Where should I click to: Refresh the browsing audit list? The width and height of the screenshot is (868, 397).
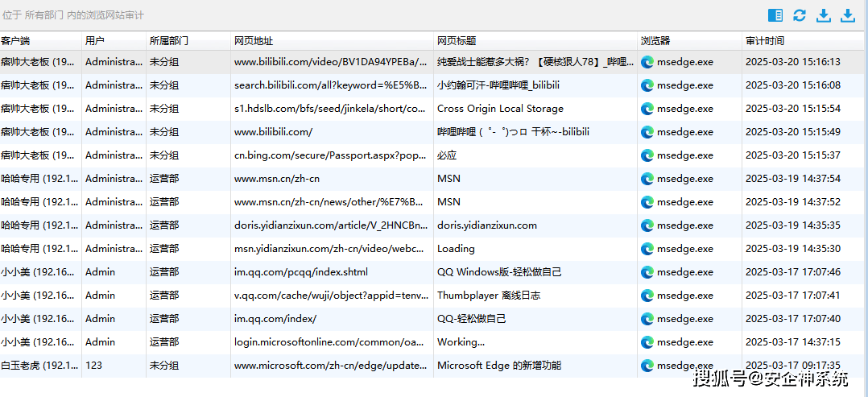800,15
